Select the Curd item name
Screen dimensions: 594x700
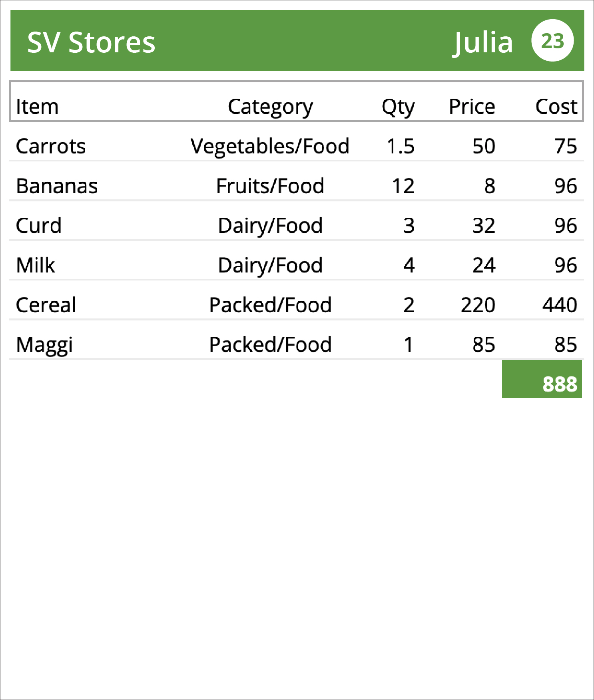[38, 225]
